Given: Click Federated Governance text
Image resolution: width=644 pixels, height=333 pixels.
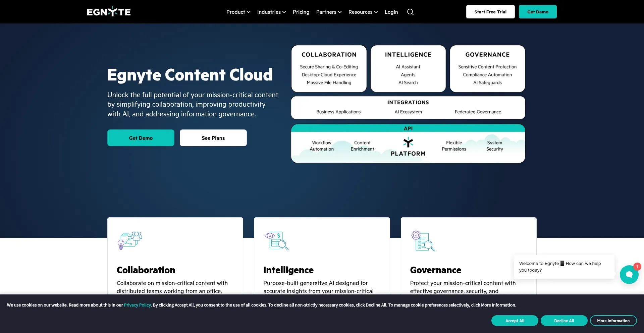Looking at the screenshot, I should [x=478, y=112].
